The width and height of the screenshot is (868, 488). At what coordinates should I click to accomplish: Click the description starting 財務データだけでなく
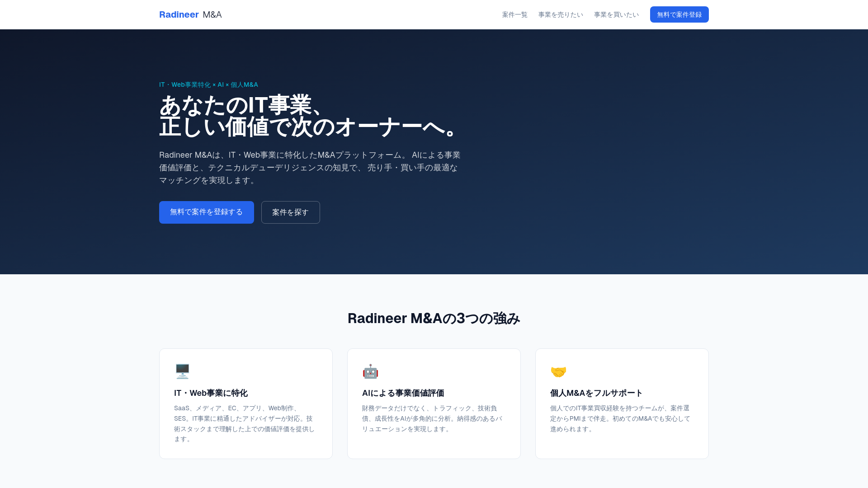(x=432, y=418)
